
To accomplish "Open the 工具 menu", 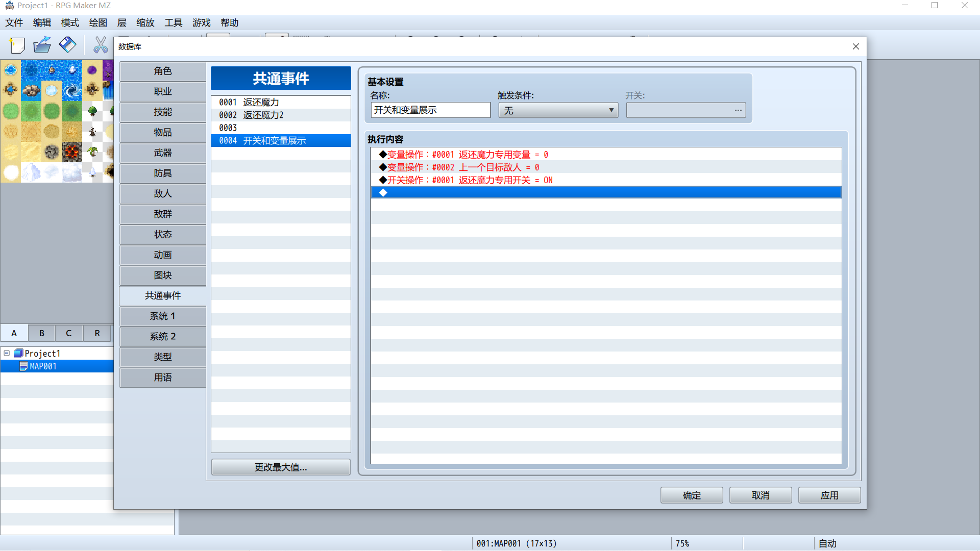I will tap(174, 22).
